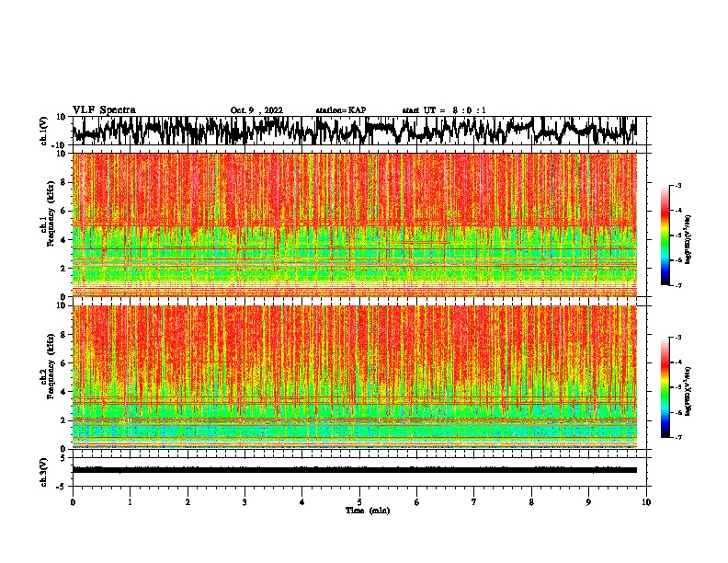
Task: Click time axis tick label "10"
Action: [x=646, y=502]
